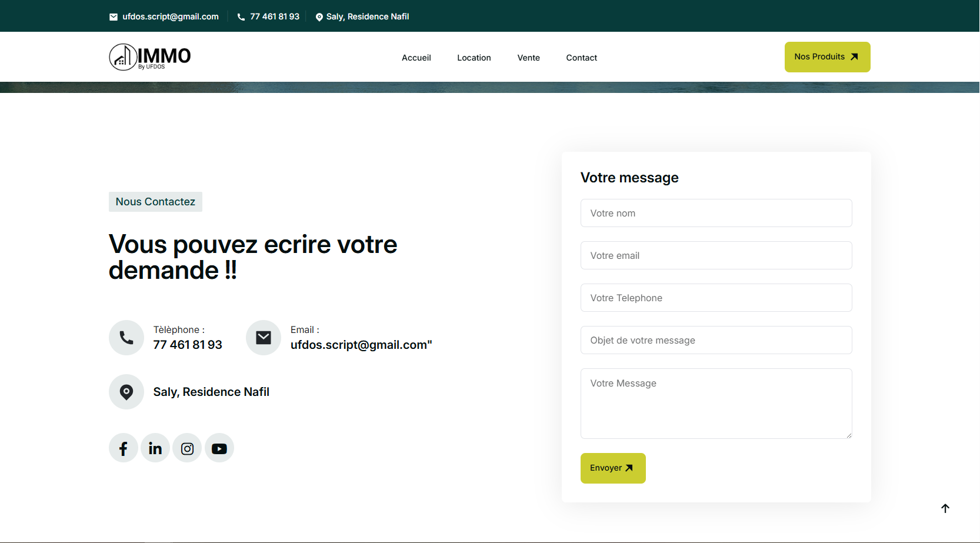Select the Votre email input

click(x=716, y=255)
